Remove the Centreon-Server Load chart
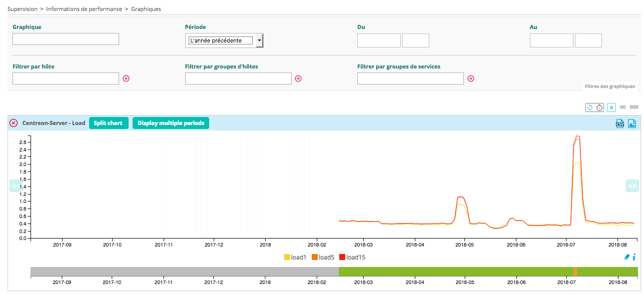This screenshot has width=644, height=299. click(x=14, y=123)
